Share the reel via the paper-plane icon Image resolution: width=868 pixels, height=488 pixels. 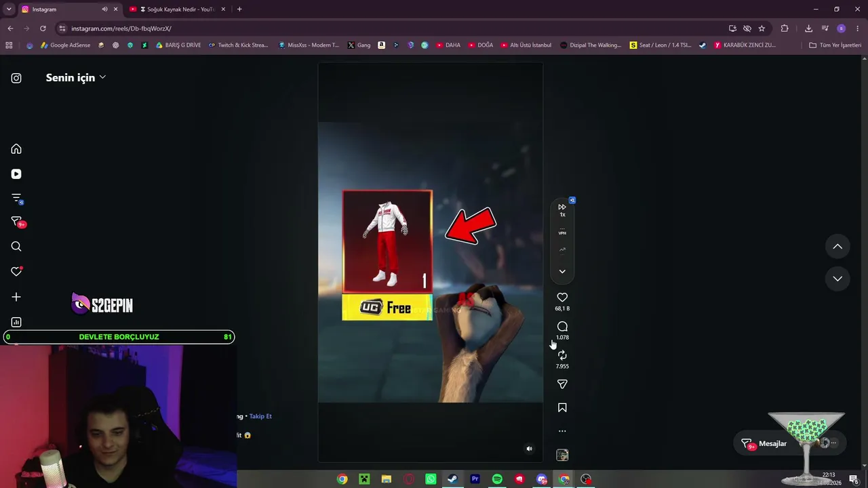tap(562, 384)
